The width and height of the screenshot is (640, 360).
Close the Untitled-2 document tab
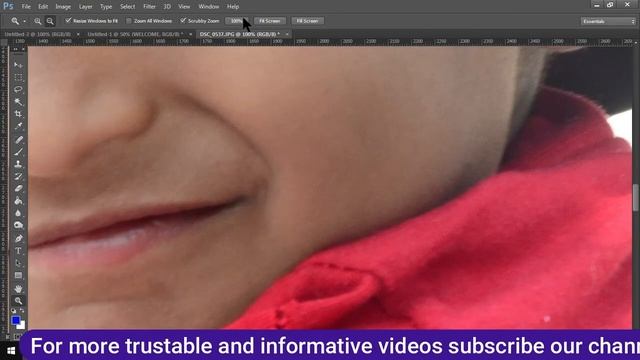click(78, 35)
